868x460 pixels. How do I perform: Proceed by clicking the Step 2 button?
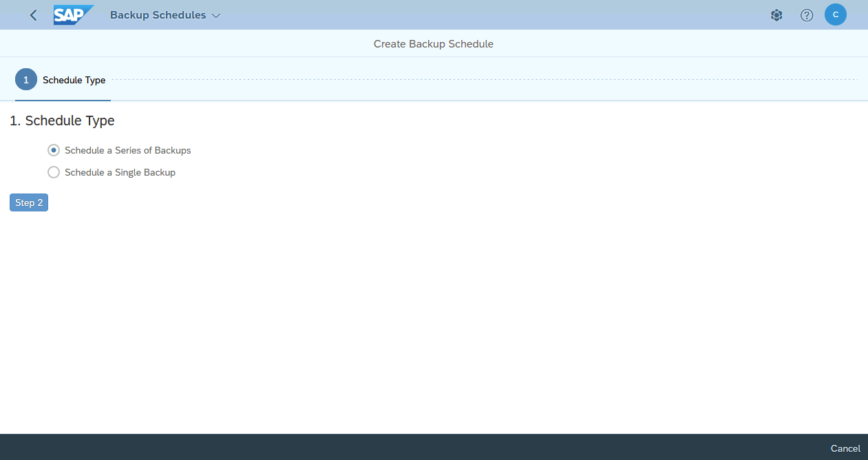point(28,202)
